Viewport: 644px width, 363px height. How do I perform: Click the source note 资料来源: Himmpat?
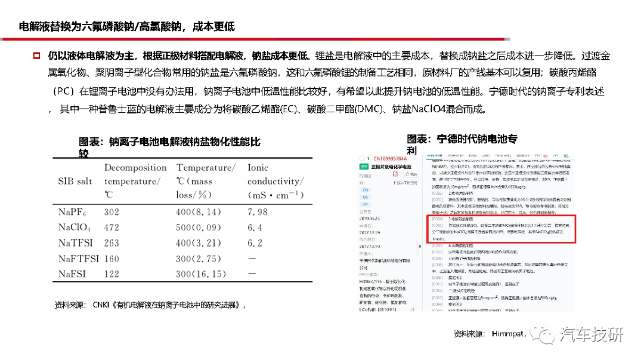pos(490,334)
